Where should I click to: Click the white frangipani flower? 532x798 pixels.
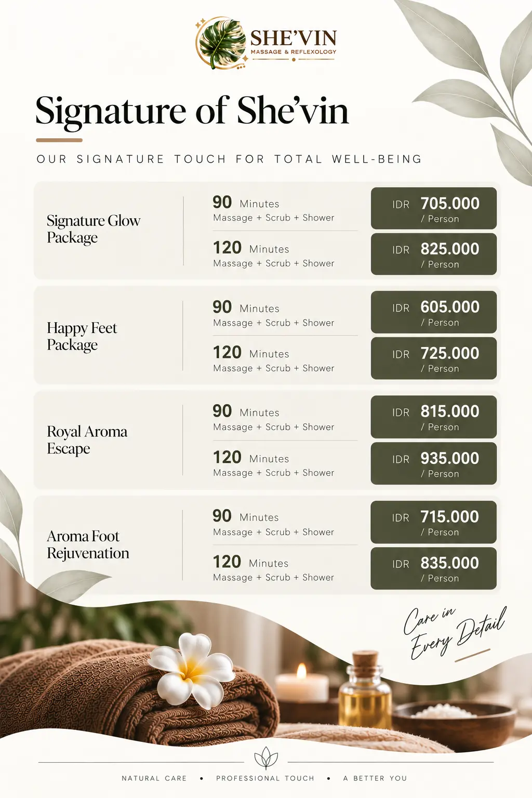192,670
